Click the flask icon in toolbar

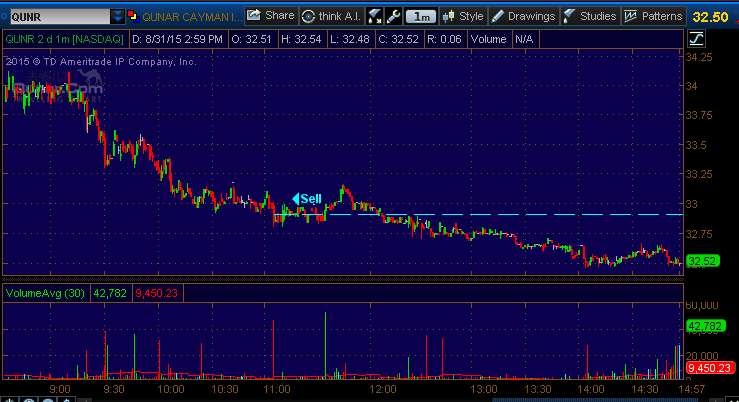375,16
